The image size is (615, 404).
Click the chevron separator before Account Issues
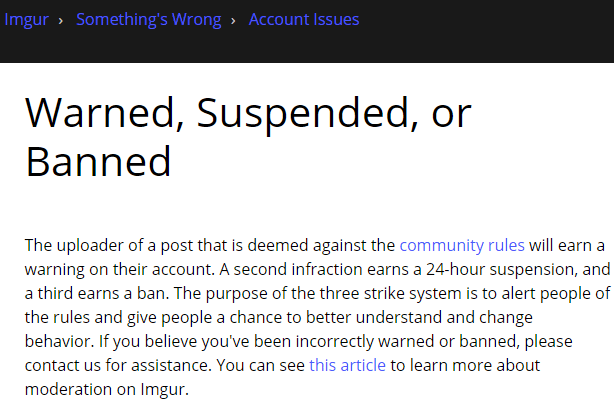click(x=233, y=20)
